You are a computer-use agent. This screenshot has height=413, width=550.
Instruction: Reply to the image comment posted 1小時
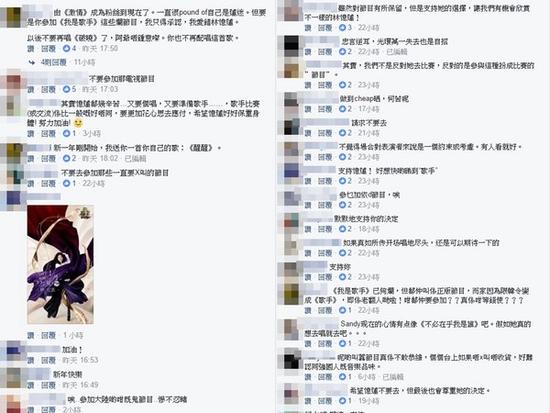(x=48, y=335)
